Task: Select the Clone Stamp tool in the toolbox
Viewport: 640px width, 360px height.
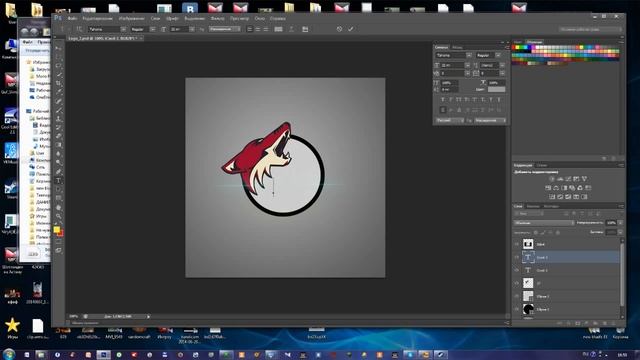Action: pos(59,118)
